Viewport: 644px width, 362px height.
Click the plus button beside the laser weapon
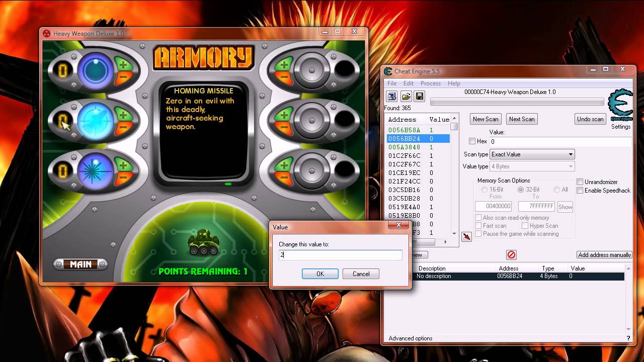(123, 164)
